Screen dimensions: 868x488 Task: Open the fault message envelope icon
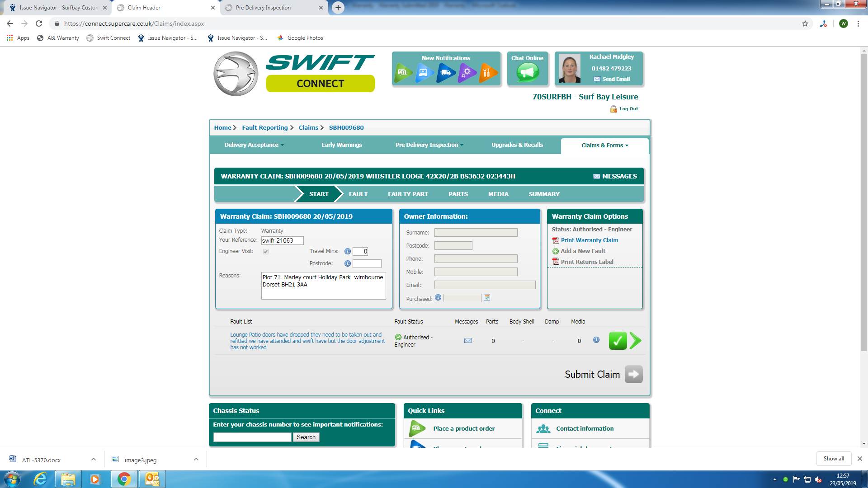tap(468, 341)
